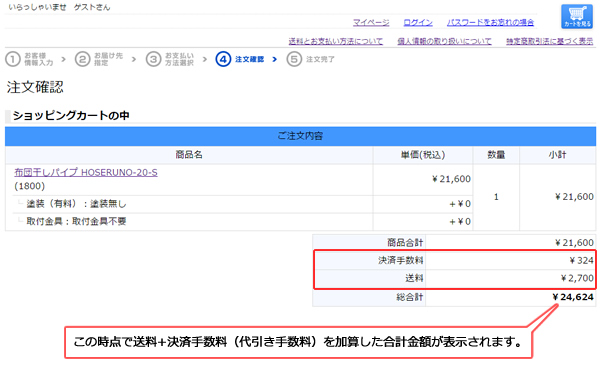Click the welcome text いらっしゃいませ ゲストさん
Image resolution: width=600 pixels, height=375 pixels.
59,7
